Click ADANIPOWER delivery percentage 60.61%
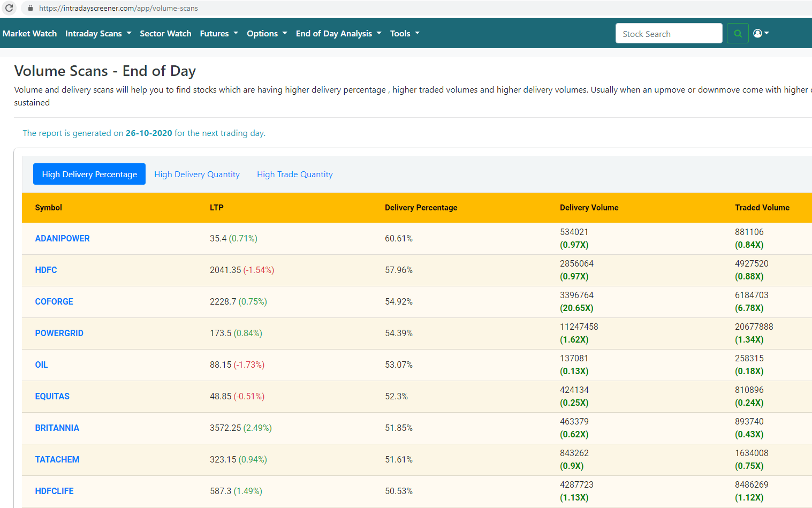The image size is (812, 508). point(399,238)
